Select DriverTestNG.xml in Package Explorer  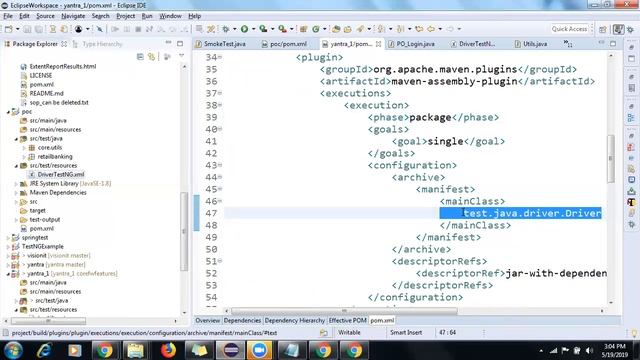pyautogui.click(x=61, y=175)
